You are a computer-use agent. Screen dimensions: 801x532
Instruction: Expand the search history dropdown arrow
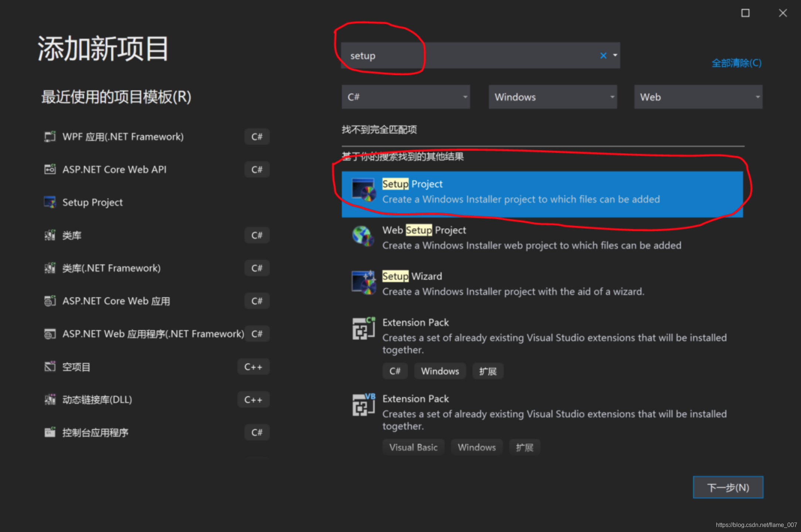click(615, 55)
